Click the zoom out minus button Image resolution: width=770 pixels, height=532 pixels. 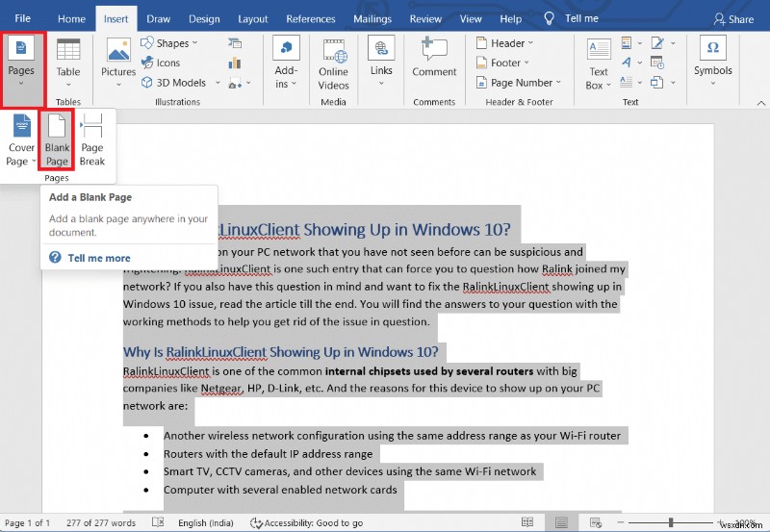point(620,522)
